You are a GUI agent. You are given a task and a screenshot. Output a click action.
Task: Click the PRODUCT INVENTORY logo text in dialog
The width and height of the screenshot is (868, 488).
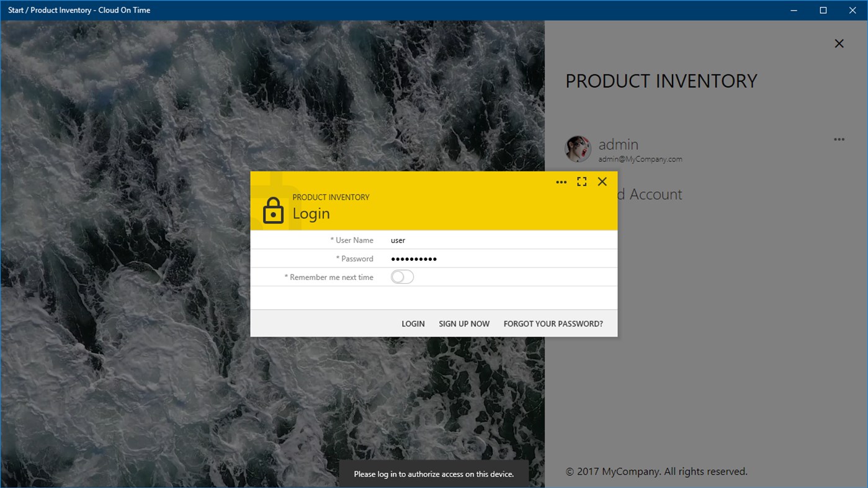point(331,197)
